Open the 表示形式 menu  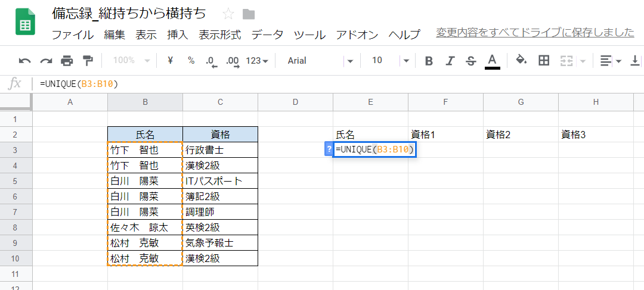click(x=219, y=35)
